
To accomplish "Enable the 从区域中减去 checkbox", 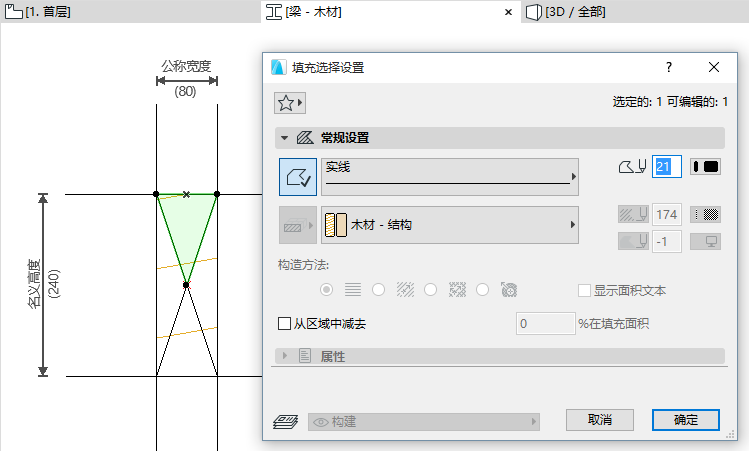I will point(284,324).
